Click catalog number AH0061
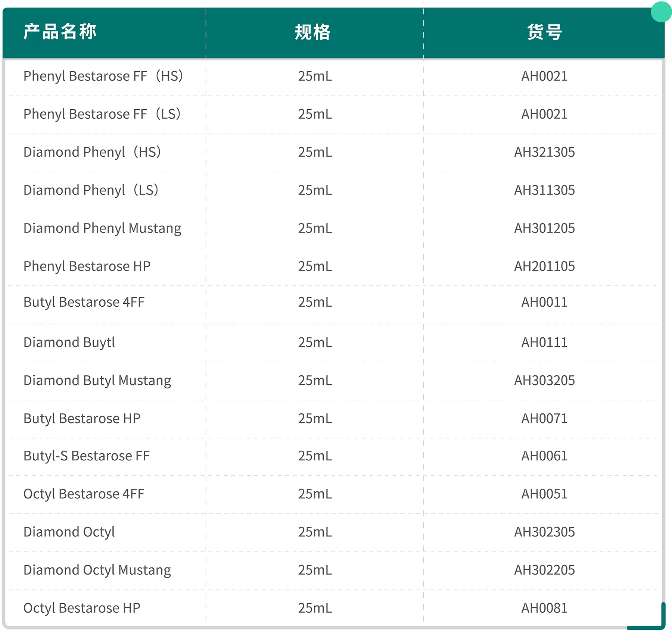This screenshot has width=672, height=641. (x=544, y=456)
